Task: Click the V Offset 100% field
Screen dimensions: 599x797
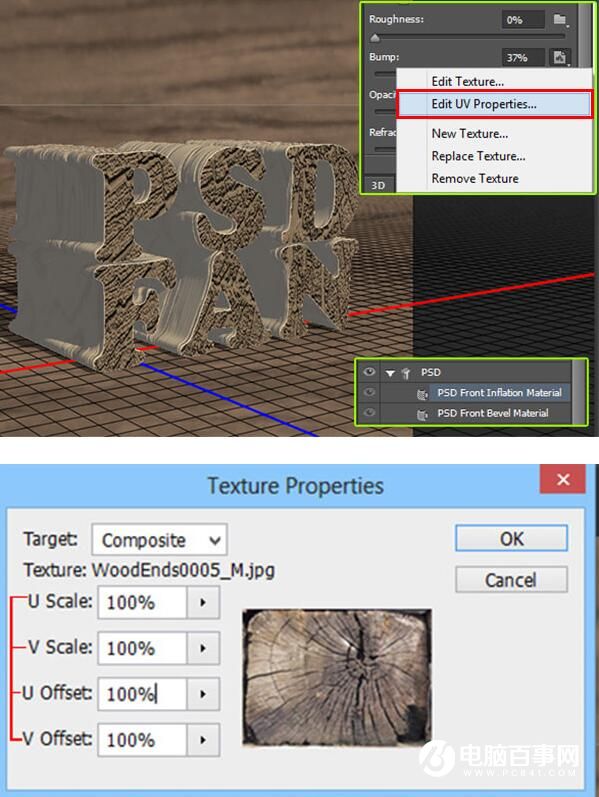Action: point(142,740)
